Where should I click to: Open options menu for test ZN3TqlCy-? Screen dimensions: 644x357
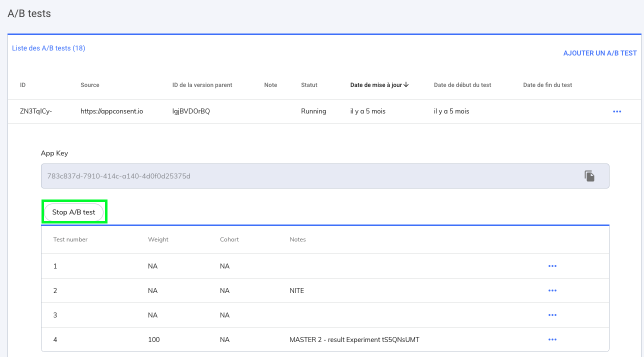(x=617, y=111)
